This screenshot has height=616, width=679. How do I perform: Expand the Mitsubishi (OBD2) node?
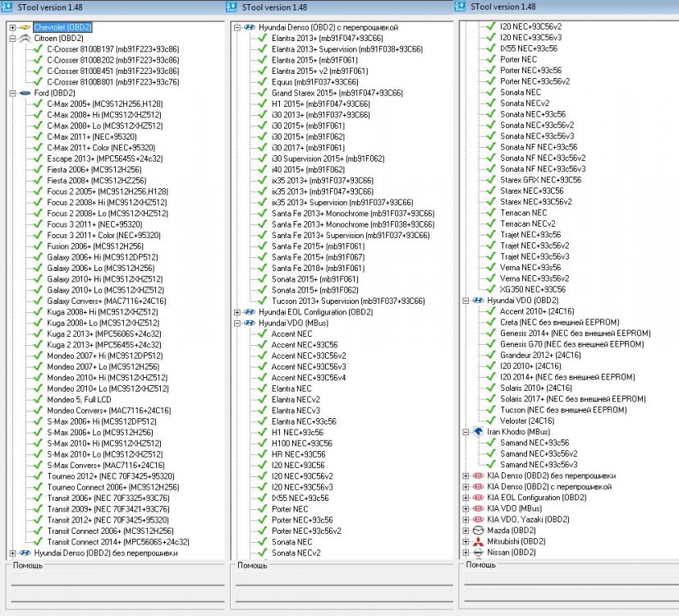[x=466, y=541]
